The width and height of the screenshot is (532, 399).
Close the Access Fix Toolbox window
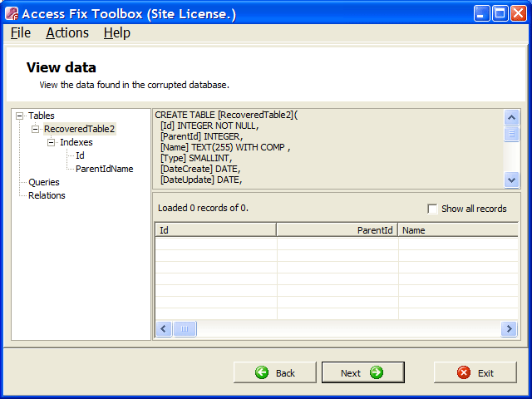coord(519,13)
